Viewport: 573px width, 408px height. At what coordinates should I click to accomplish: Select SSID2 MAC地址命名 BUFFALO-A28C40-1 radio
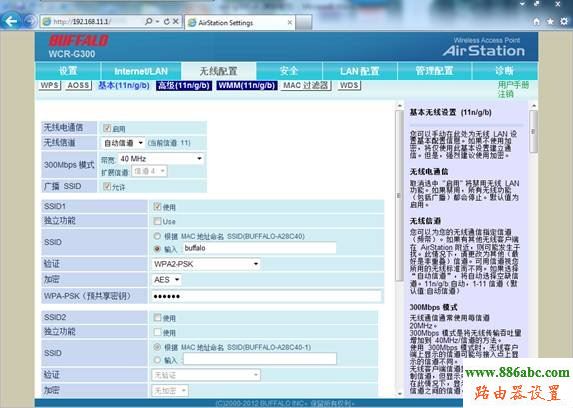click(157, 347)
